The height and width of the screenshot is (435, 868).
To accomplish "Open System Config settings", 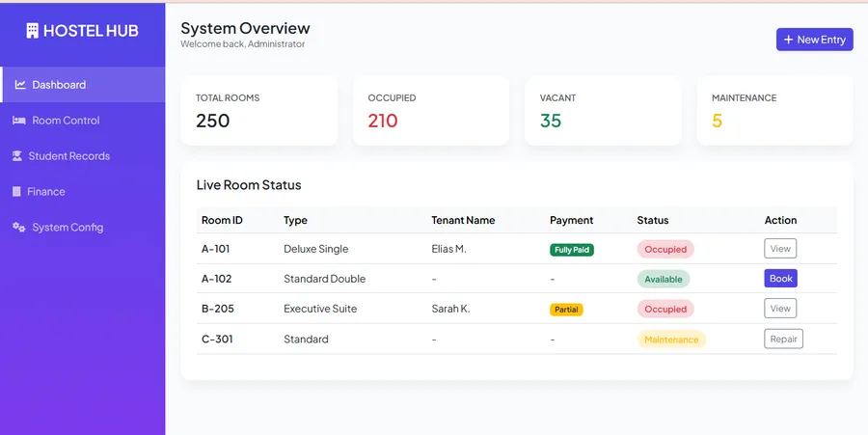I will [83, 227].
